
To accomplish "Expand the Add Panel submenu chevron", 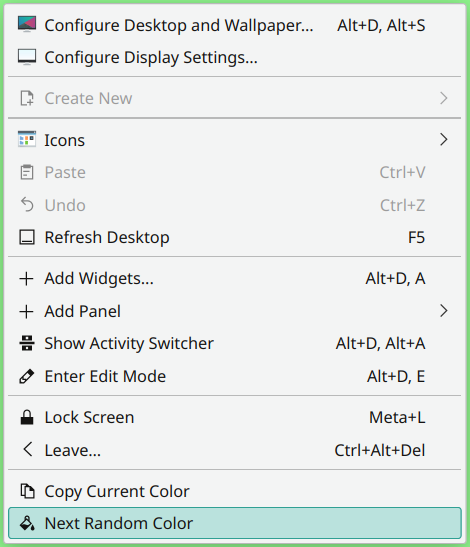I will pos(443,311).
